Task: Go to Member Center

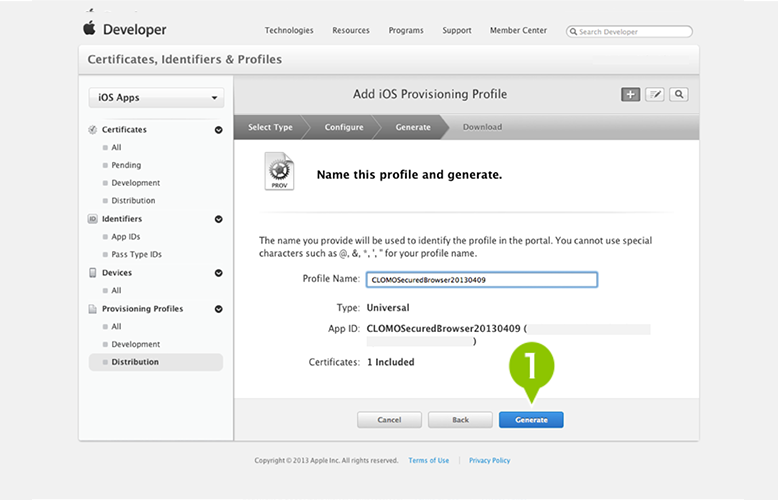Action: [519, 30]
